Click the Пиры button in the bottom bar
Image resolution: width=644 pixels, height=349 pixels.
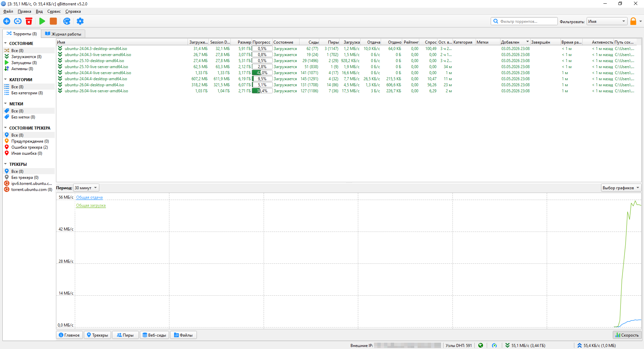[x=125, y=335]
